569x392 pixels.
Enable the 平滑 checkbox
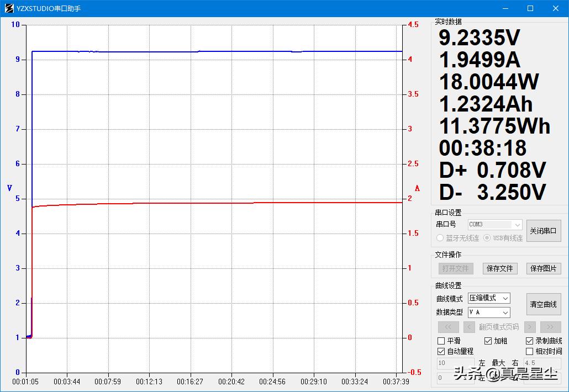(x=441, y=341)
